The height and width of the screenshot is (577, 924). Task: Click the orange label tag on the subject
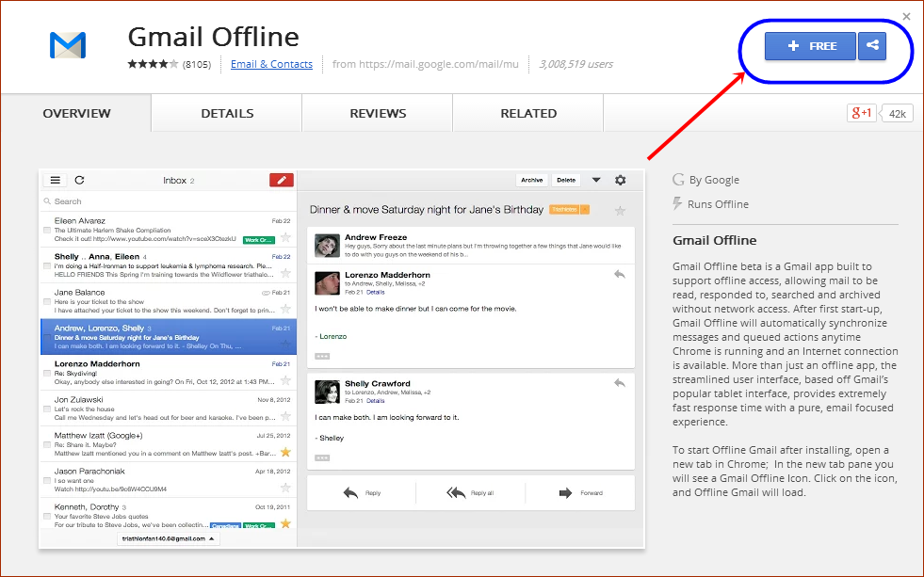569,210
